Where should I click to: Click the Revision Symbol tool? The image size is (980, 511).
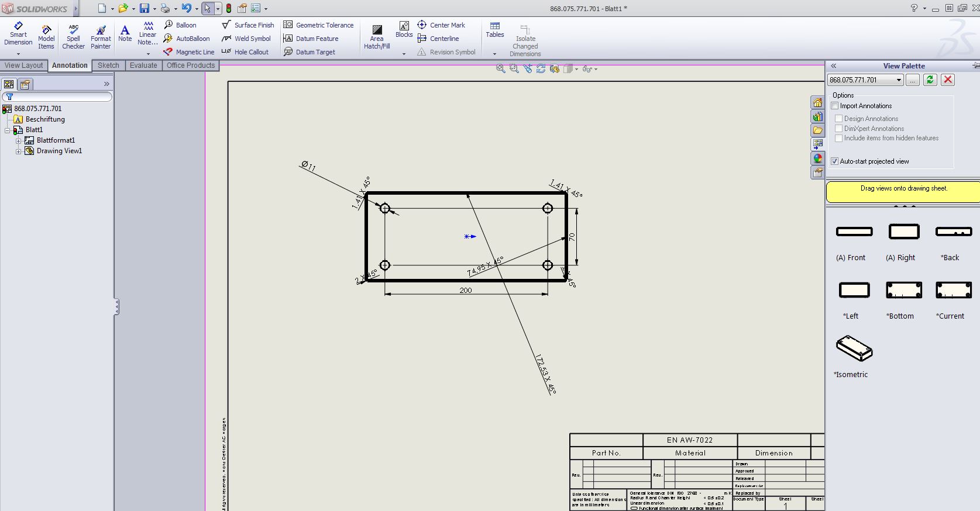click(x=446, y=52)
